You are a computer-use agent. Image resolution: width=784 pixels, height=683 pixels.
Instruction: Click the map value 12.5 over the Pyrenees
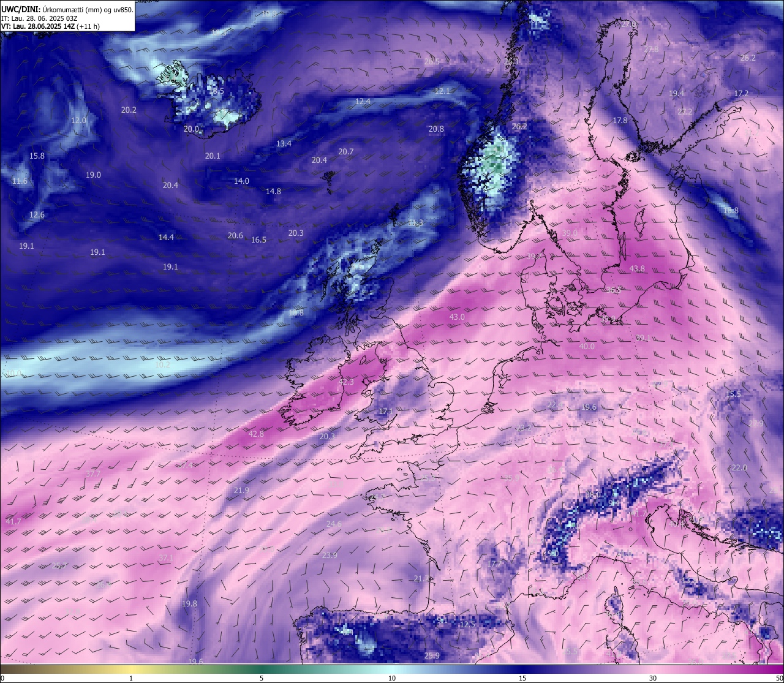467,625
